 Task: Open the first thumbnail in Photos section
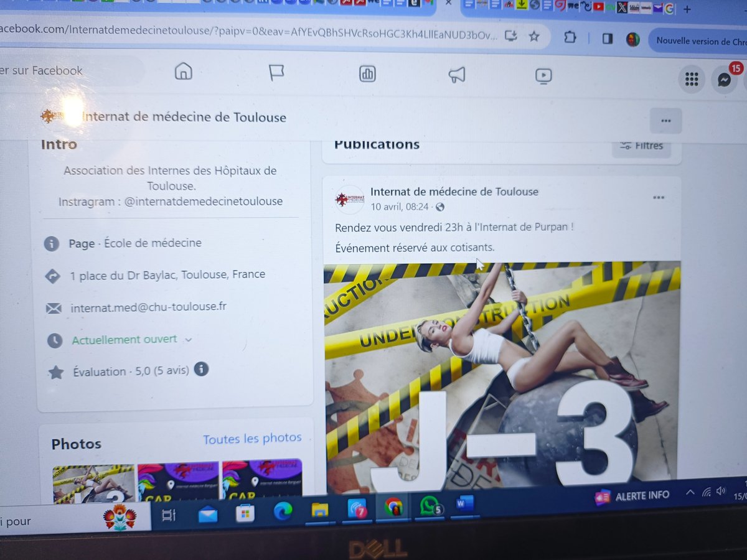[x=92, y=482]
